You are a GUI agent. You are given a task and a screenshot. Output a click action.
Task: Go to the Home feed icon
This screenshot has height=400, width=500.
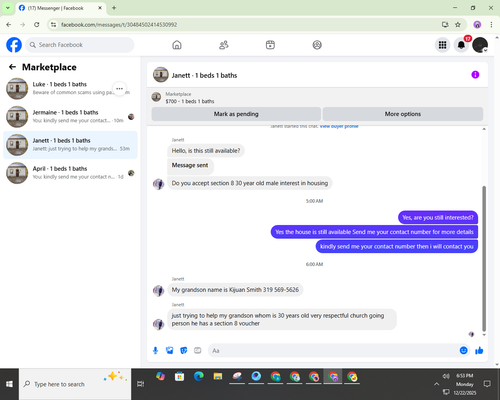pos(177,45)
